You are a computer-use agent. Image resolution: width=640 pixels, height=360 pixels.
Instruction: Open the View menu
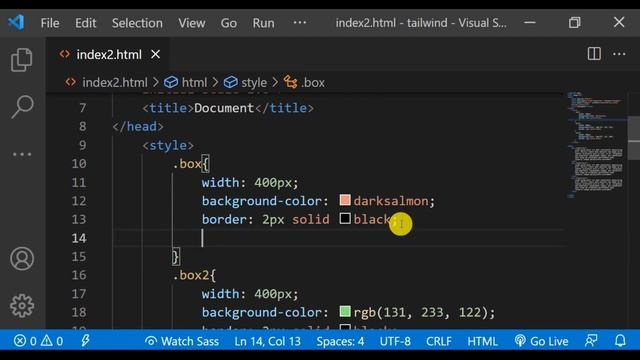click(x=191, y=23)
